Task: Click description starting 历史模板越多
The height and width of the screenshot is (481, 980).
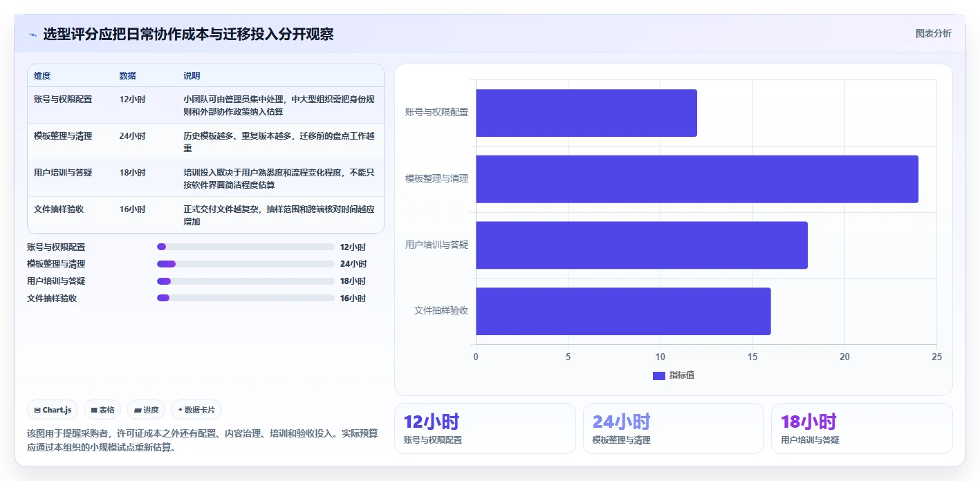Action: [279, 142]
